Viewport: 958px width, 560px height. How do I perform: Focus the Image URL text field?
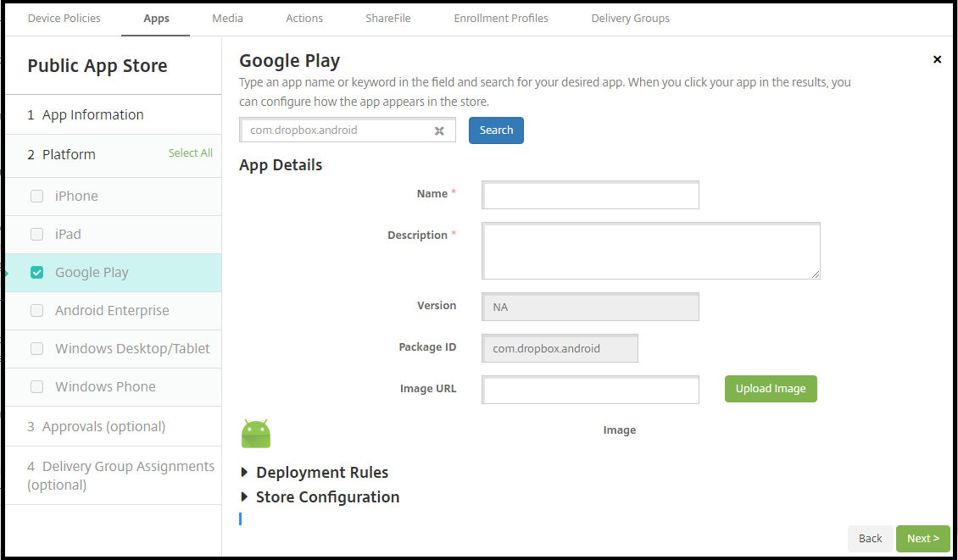(590, 390)
